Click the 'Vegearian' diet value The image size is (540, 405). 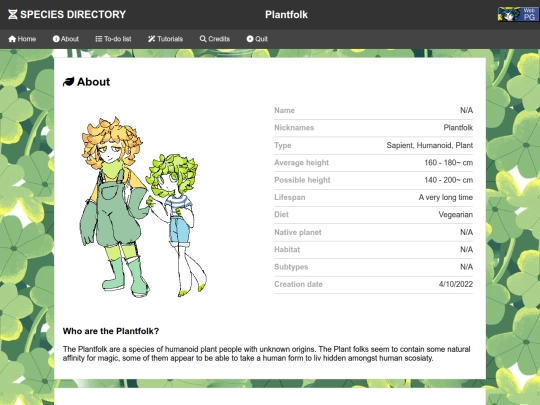(456, 215)
